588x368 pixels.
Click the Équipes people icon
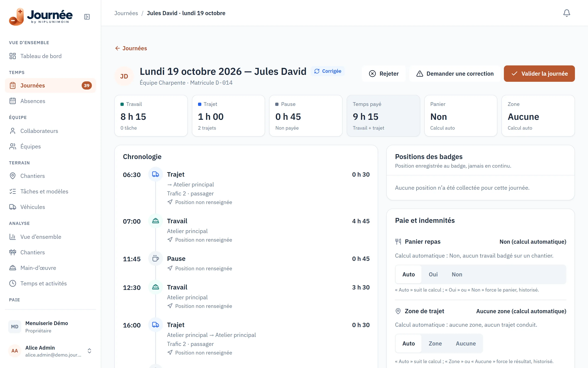tap(13, 147)
